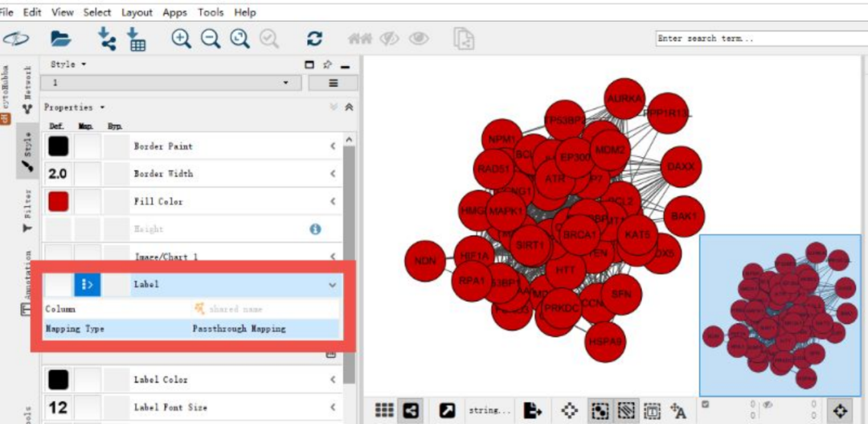Open the View menu
The height and width of the screenshot is (424, 868).
coord(63,11)
